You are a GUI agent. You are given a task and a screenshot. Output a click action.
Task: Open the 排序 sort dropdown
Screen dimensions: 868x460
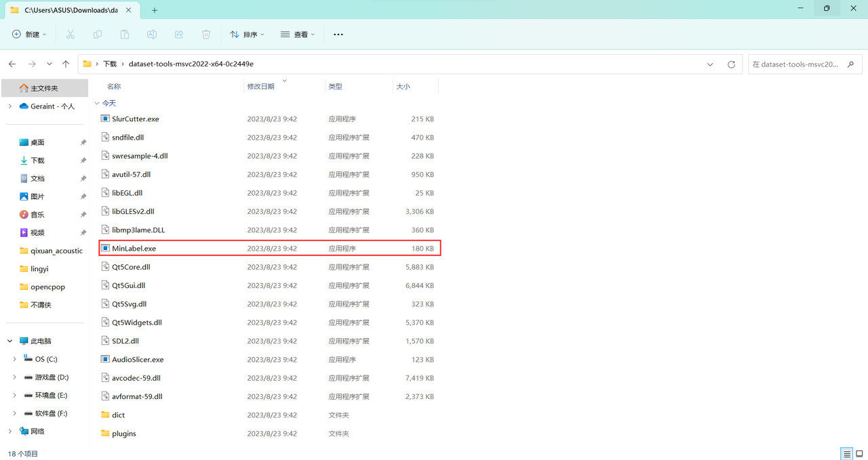[247, 35]
